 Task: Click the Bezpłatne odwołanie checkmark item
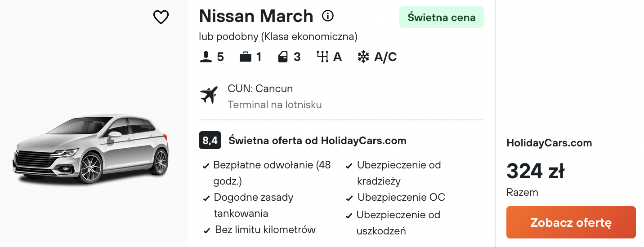(268, 173)
